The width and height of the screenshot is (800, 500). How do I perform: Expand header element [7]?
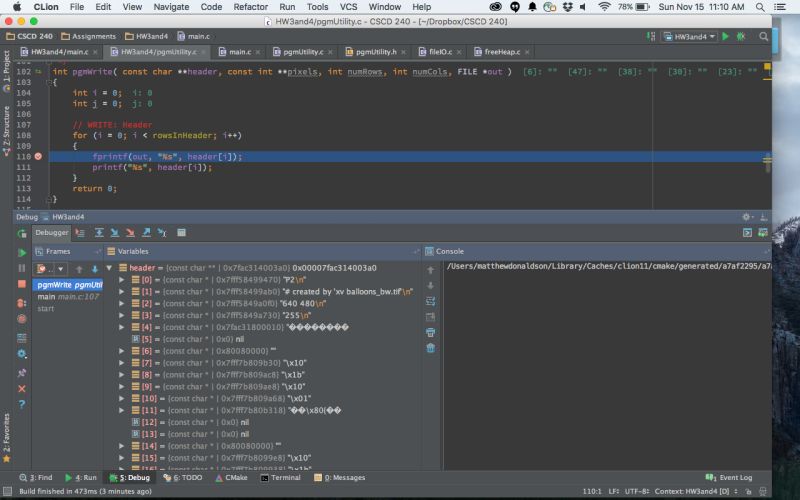click(121, 363)
